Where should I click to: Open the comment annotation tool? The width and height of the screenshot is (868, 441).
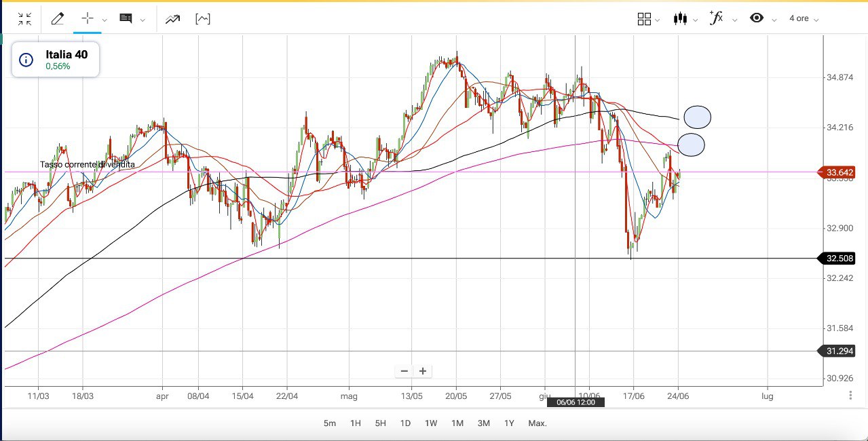click(126, 19)
